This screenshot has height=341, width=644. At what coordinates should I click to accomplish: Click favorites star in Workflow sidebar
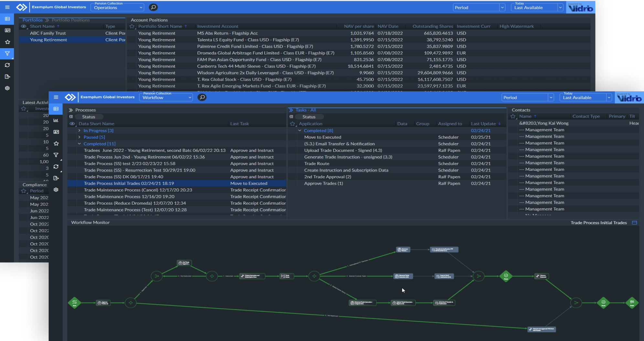(x=56, y=143)
